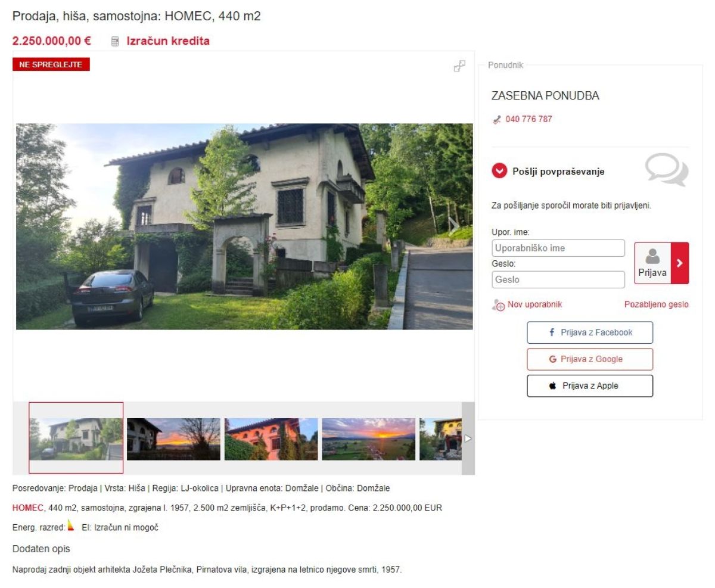Open the Izračun kredita link

(168, 42)
